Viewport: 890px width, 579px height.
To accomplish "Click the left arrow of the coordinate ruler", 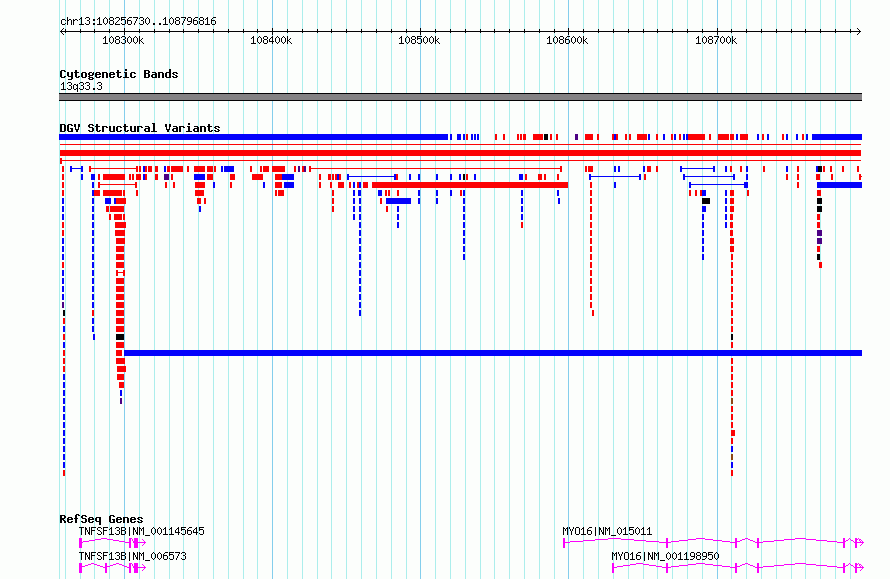I will tap(63, 32).
